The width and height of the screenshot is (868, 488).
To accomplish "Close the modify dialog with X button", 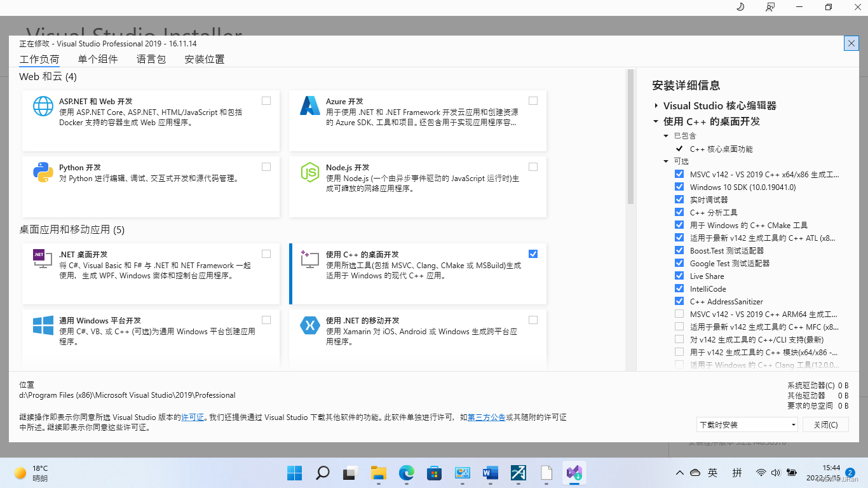I will pos(851,43).
